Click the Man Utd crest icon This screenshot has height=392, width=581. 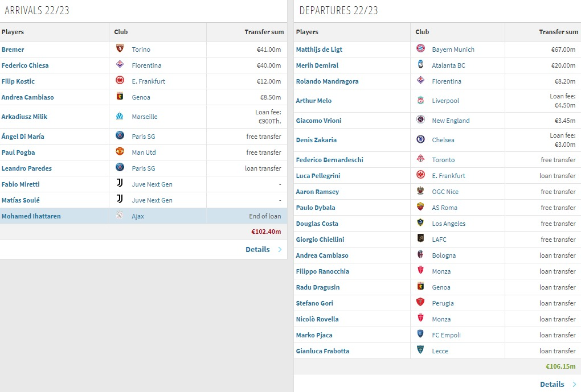pyautogui.click(x=120, y=152)
